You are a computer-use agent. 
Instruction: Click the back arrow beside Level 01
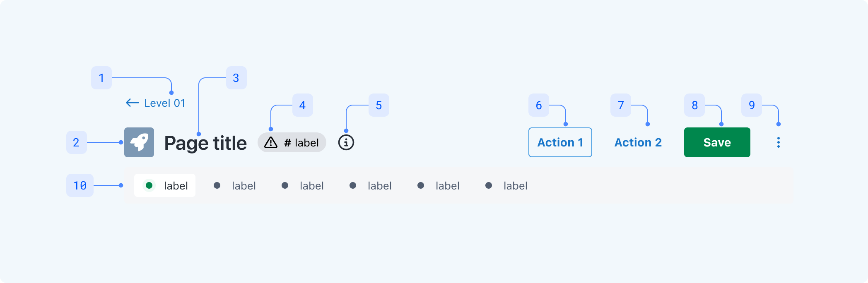[132, 103]
